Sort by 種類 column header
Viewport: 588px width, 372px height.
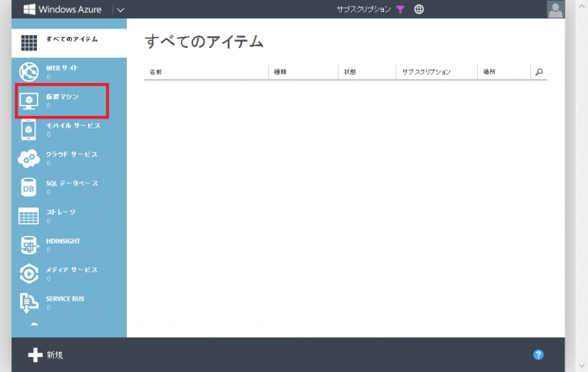pos(280,72)
